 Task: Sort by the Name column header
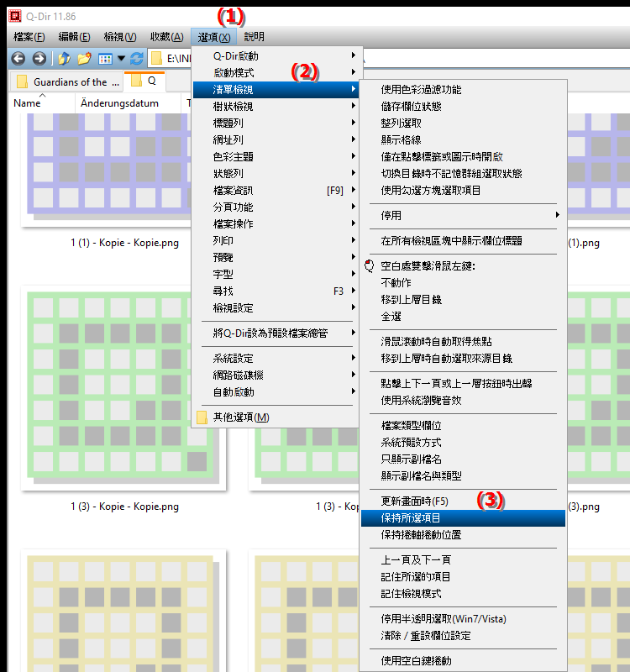tap(41, 103)
